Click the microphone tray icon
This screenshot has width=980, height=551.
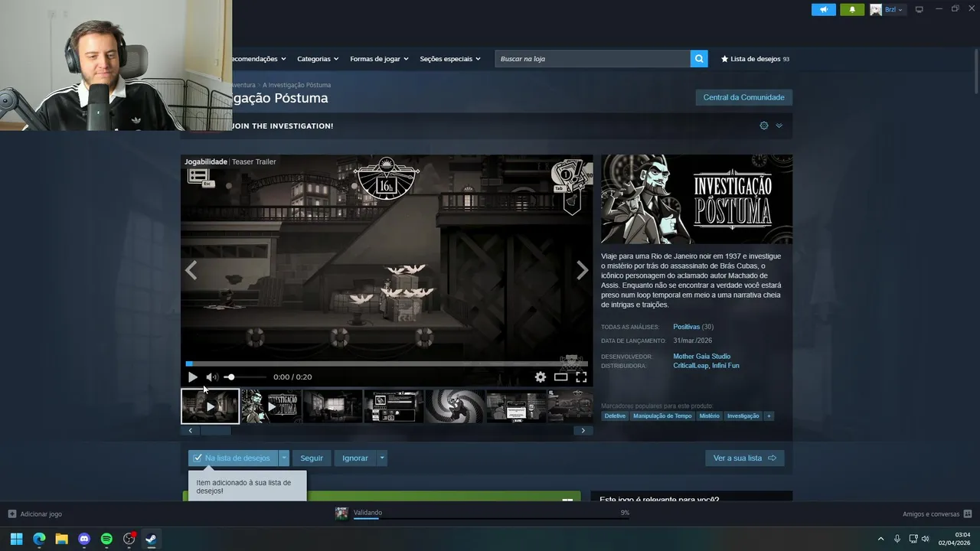click(x=897, y=539)
